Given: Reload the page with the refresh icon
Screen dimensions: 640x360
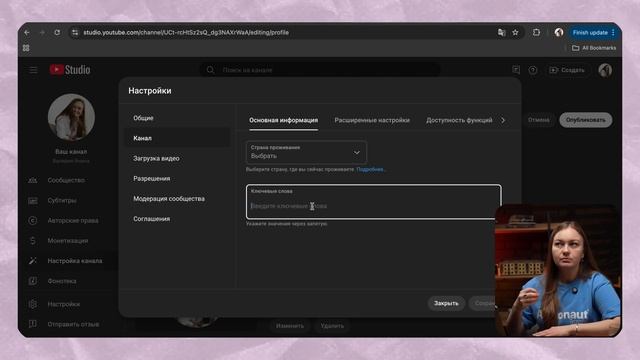Looking at the screenshot, I should [x=57, y=32].
